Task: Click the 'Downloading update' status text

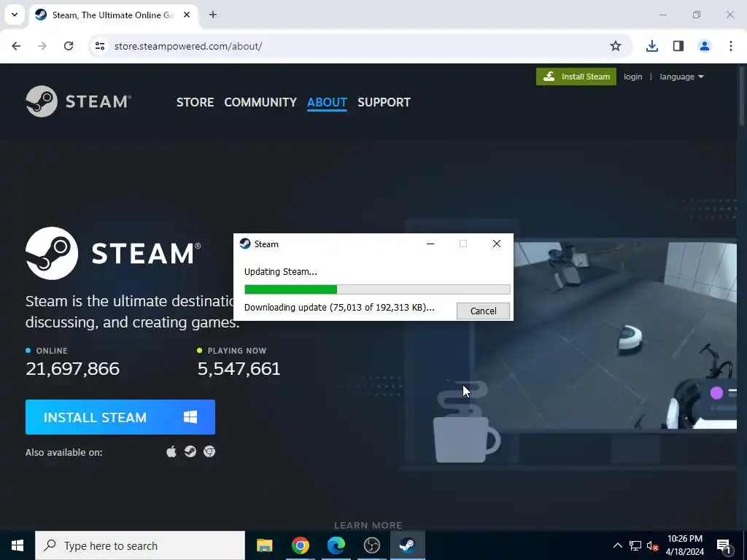Action: [x=339, y=308]
